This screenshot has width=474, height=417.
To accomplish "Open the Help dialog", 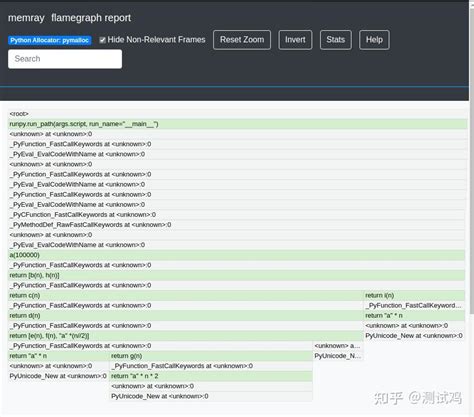I will point(374,40).
